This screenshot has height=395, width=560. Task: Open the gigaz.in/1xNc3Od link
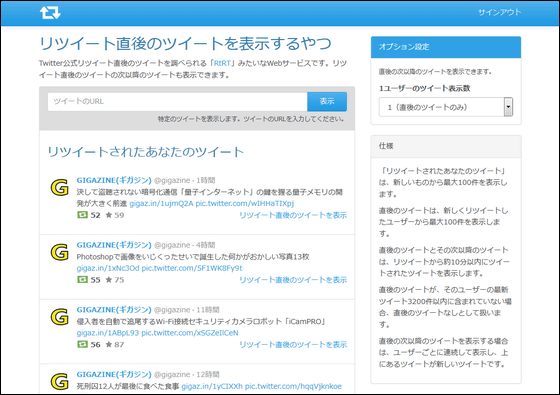[x=108, y=268]
